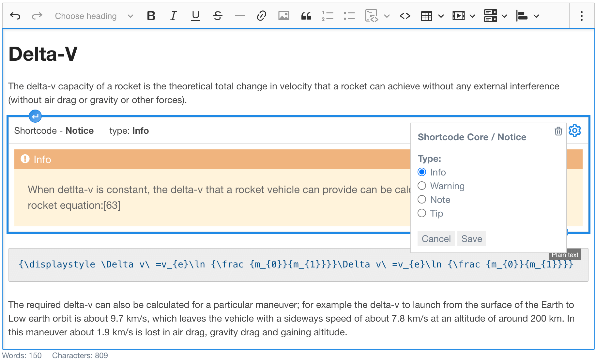This screenshot has height=364, width=596.
Task: Create a bulleted list
Action: click(x=349, y=16)
